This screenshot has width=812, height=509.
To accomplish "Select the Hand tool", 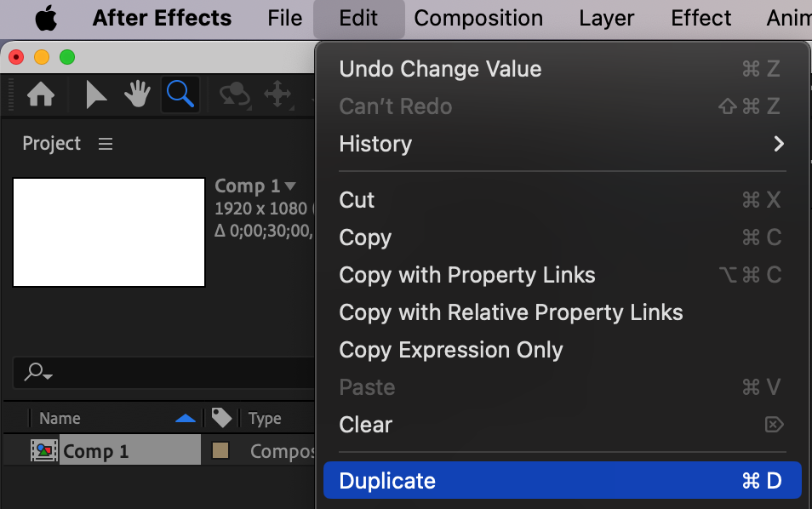I will 138,94.
